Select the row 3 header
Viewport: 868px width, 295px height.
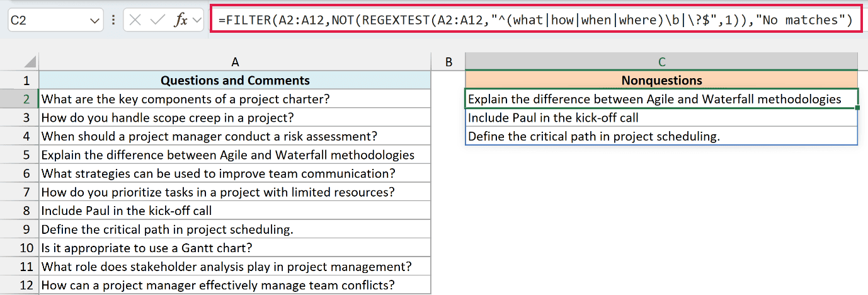[x=20, y=117]
